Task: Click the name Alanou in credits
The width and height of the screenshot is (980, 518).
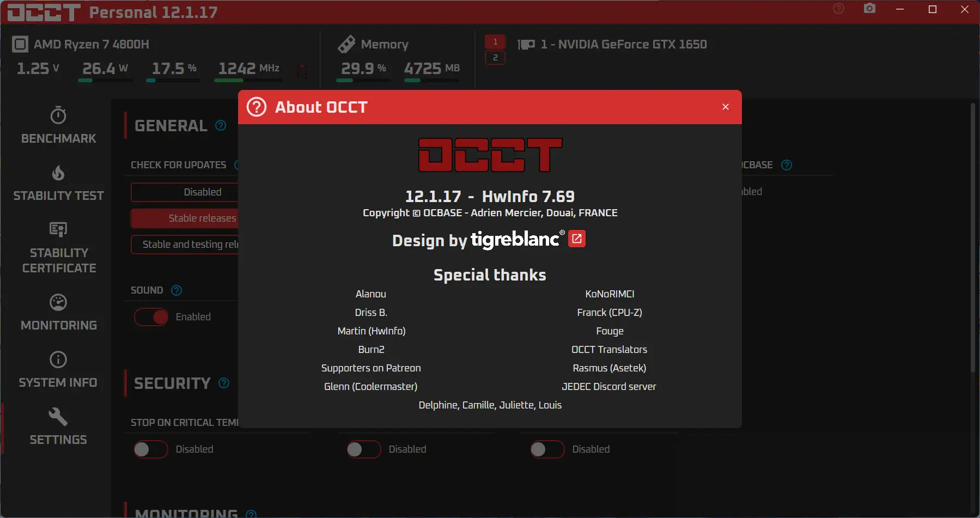Action: coord(371,294)
